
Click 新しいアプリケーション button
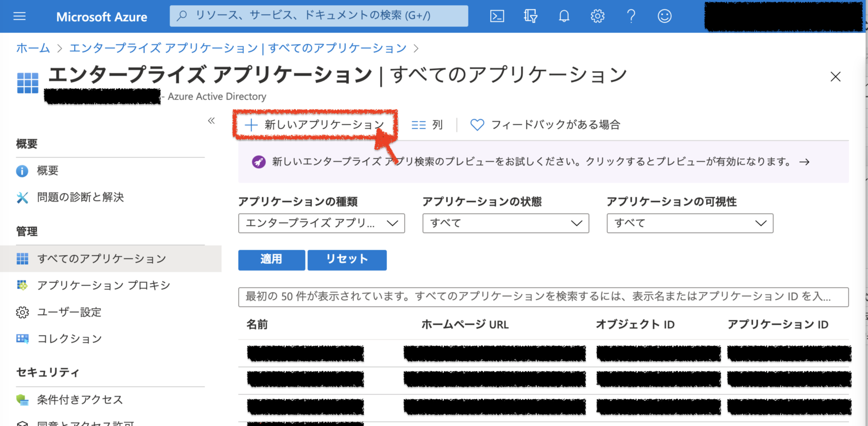[x=314, y=125]
